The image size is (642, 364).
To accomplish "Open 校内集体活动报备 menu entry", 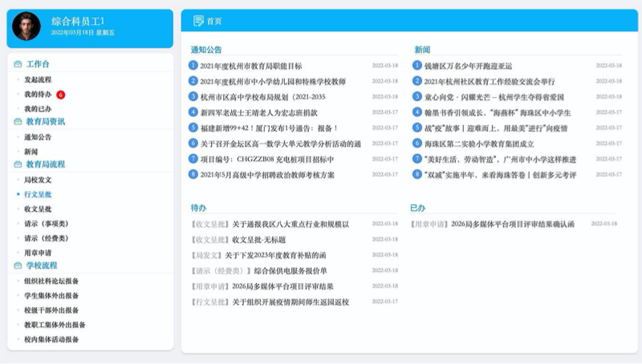I will [51, 339].
